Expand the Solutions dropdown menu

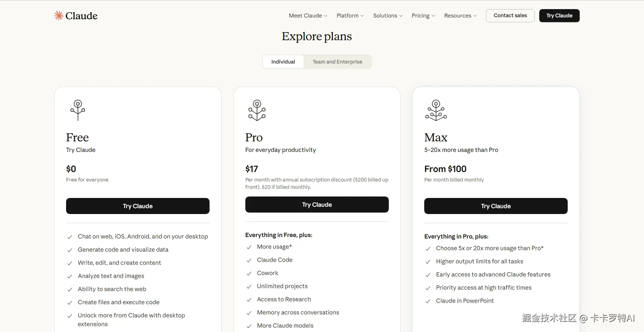(x=388, y=16)
